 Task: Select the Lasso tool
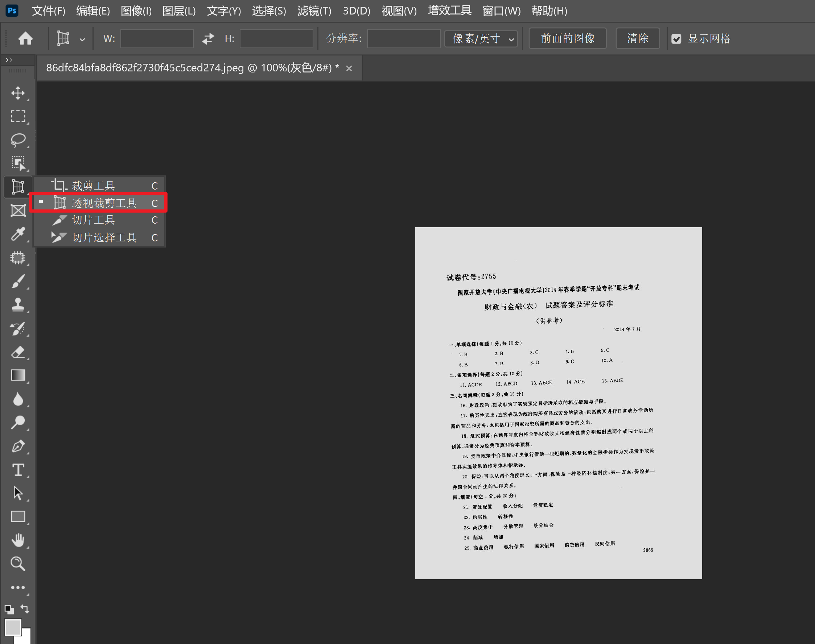pyautogui.click(x=18, y=140)
